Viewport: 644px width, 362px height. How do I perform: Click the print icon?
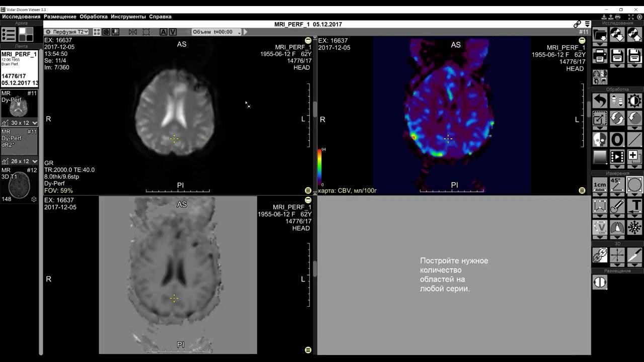pyautogui.click(x=600, y=55)
